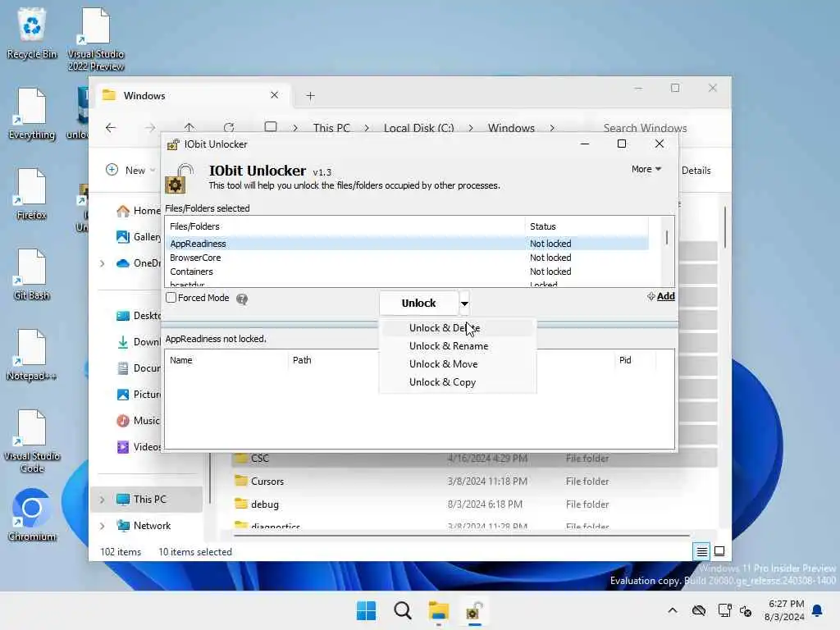Image resolution: width=840 pixels, height=630 pixels.
Task: Click the Explorer back arrow
Action: [x=111, y=127]
